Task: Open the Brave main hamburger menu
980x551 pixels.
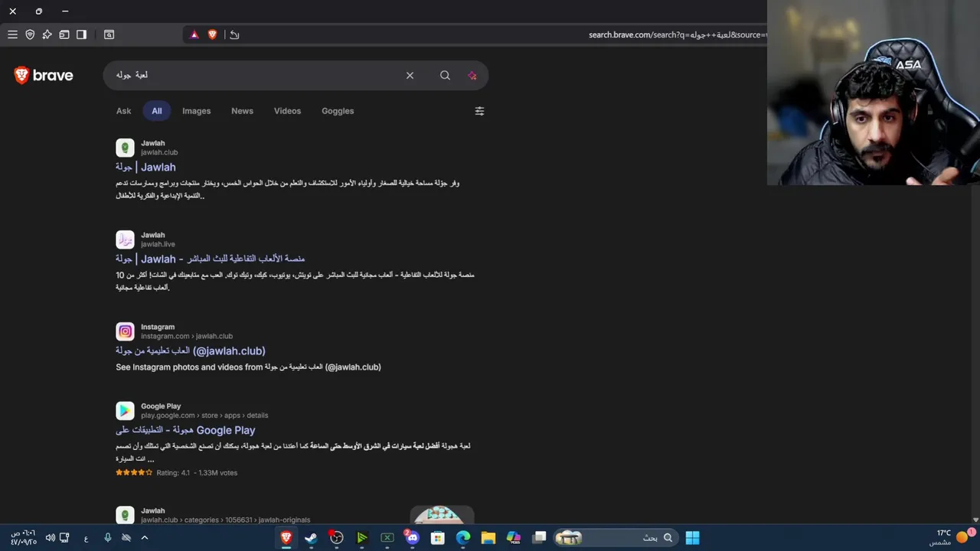Action: 12,34
